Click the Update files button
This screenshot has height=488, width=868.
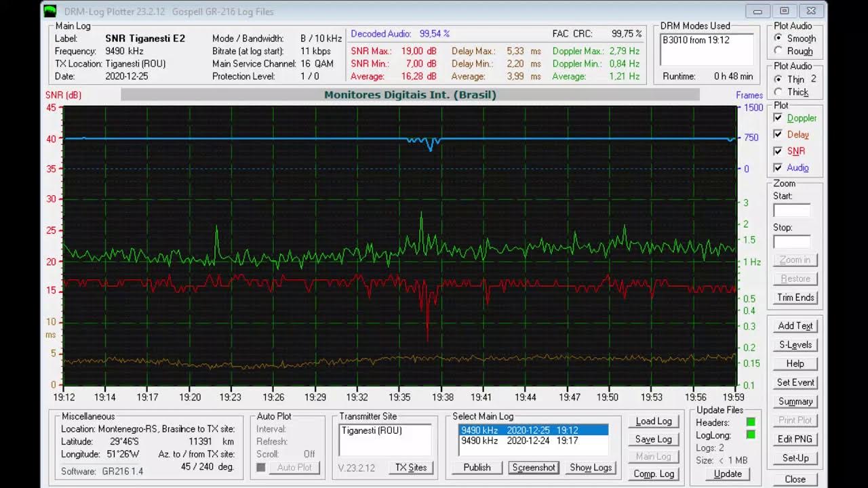coord(728,474)
